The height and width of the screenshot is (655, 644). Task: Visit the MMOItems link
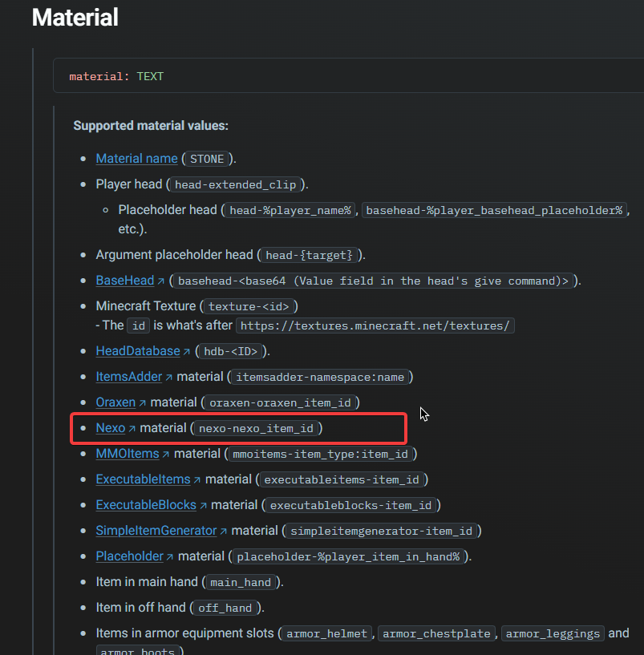pyautogui.click(x=128, y=454)
